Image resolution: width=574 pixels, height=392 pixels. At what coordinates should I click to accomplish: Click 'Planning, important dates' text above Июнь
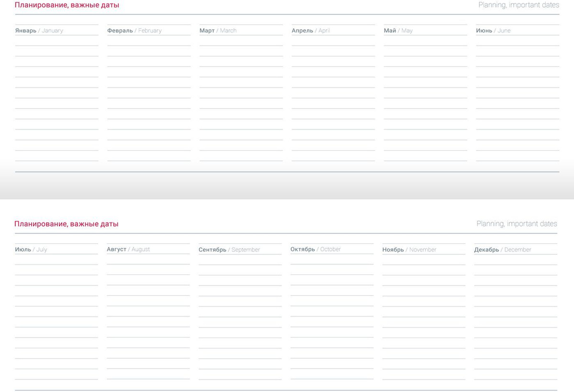click(x=519, y=5)
